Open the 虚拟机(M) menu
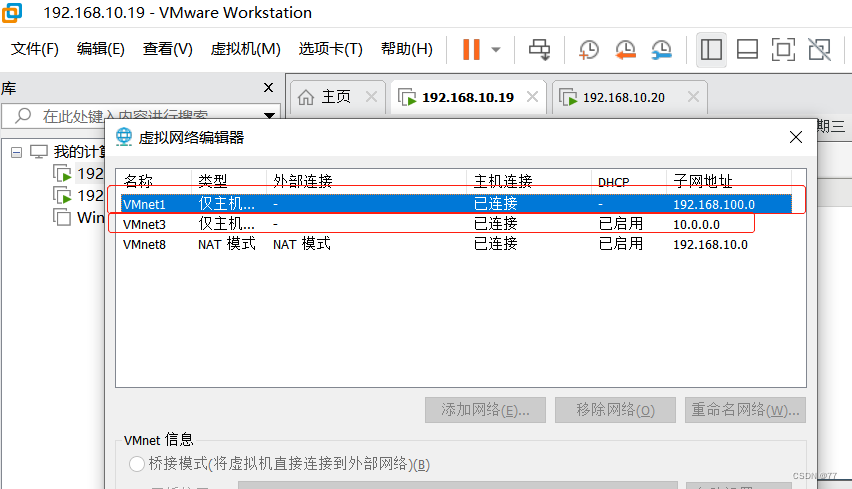The width and height of the screenshot is (852, 489). (x=246, y=49)
